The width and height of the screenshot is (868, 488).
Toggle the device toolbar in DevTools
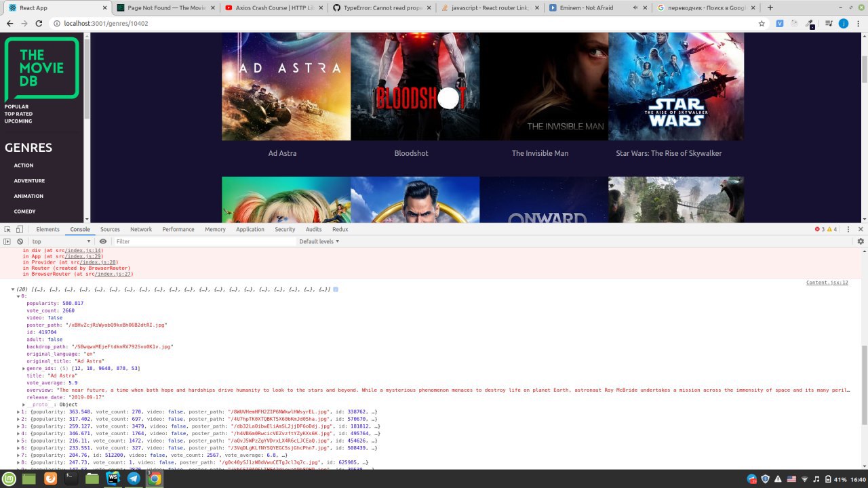point(20,229)
